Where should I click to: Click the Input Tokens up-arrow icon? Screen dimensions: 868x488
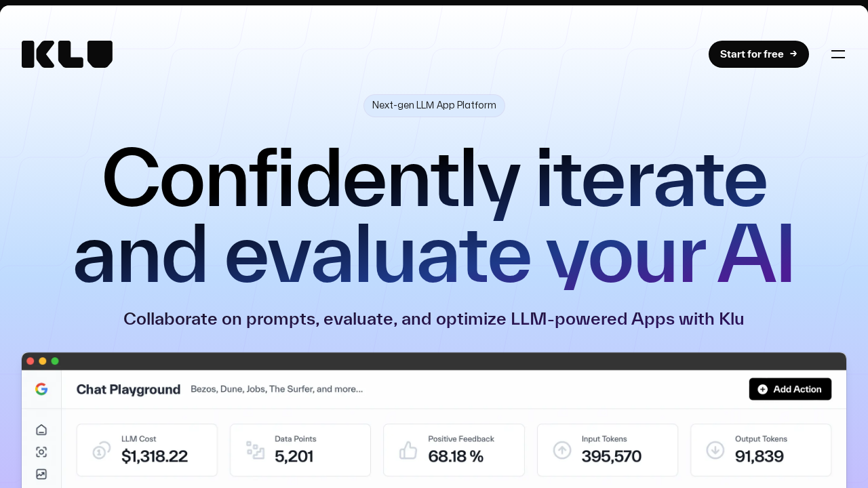562,450
